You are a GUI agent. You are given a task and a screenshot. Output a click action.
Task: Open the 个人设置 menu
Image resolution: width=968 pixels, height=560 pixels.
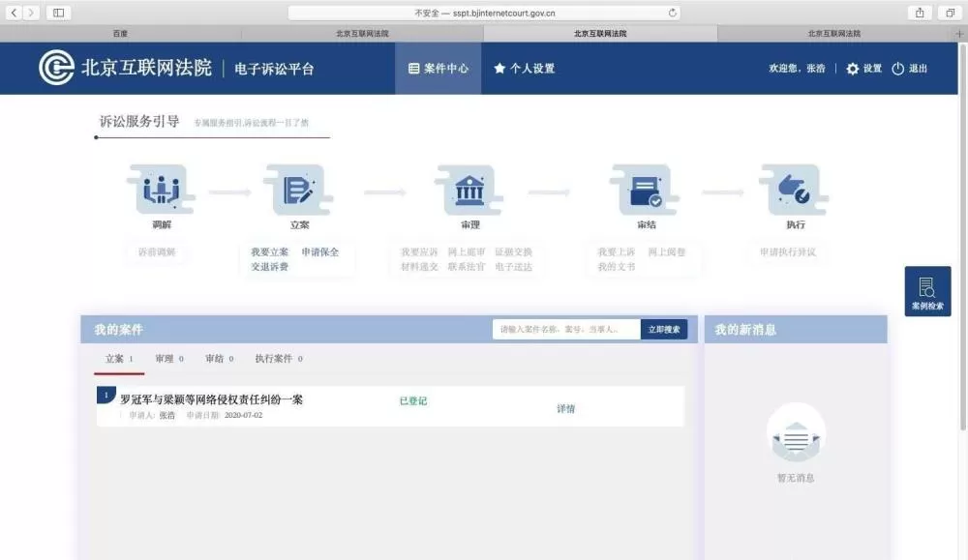coord(524,69)
